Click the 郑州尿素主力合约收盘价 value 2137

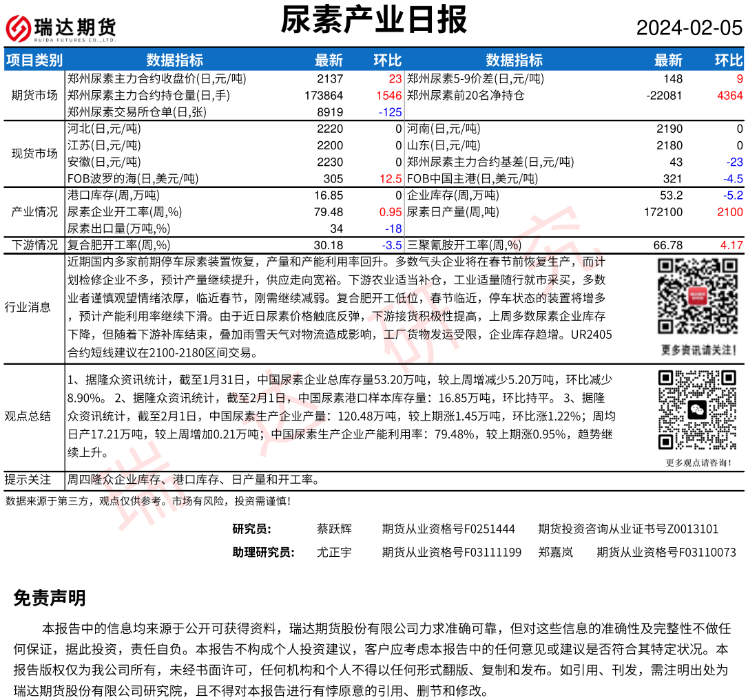tap(329, 79)
